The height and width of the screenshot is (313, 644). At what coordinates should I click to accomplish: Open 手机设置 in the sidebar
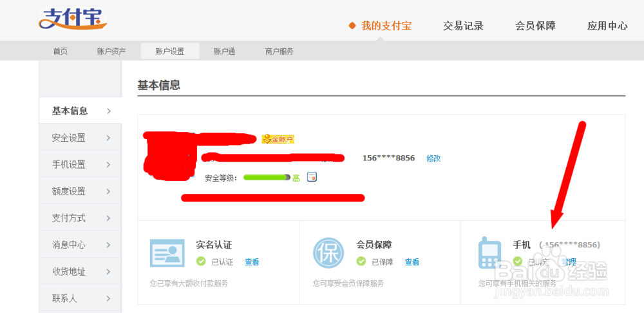[80, 164]
